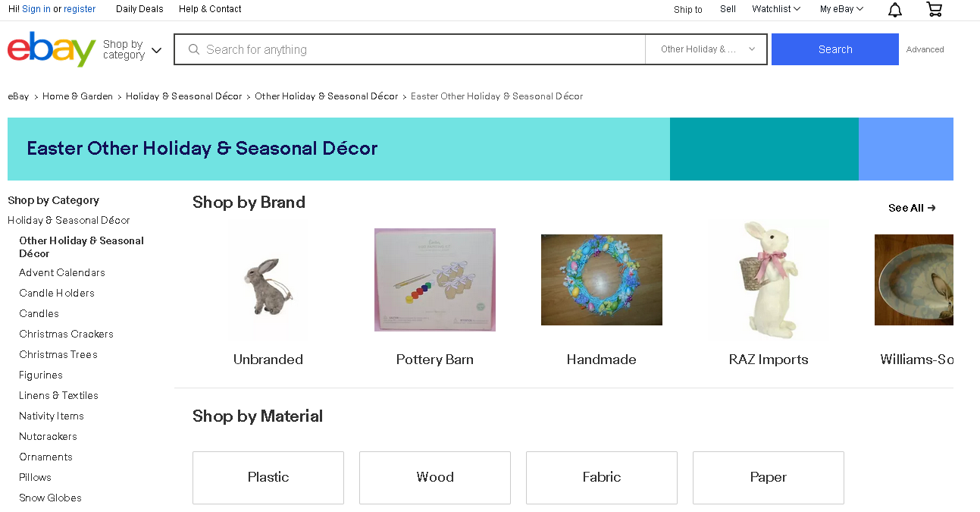
Task: Expand the Shop by category menu
Action: coord(133,50)
